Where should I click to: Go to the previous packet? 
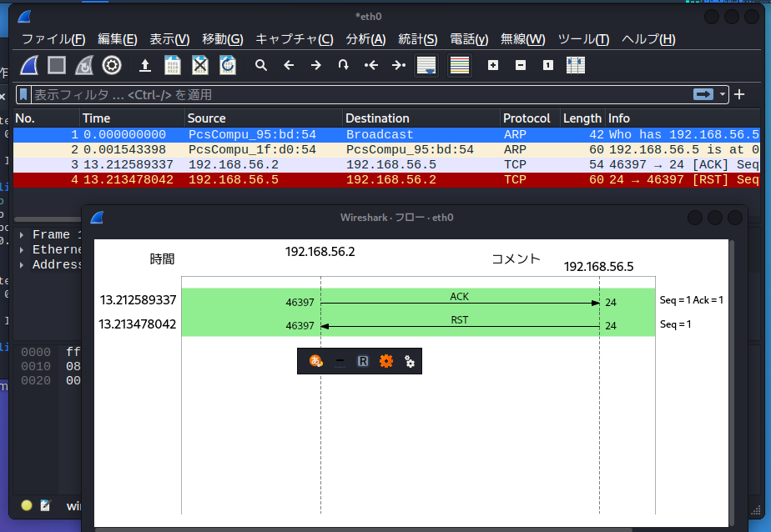pyautogui.click(x=288, y=65)
